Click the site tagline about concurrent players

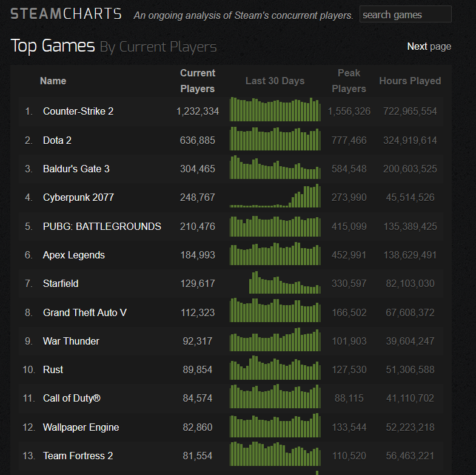pos(244,15)
